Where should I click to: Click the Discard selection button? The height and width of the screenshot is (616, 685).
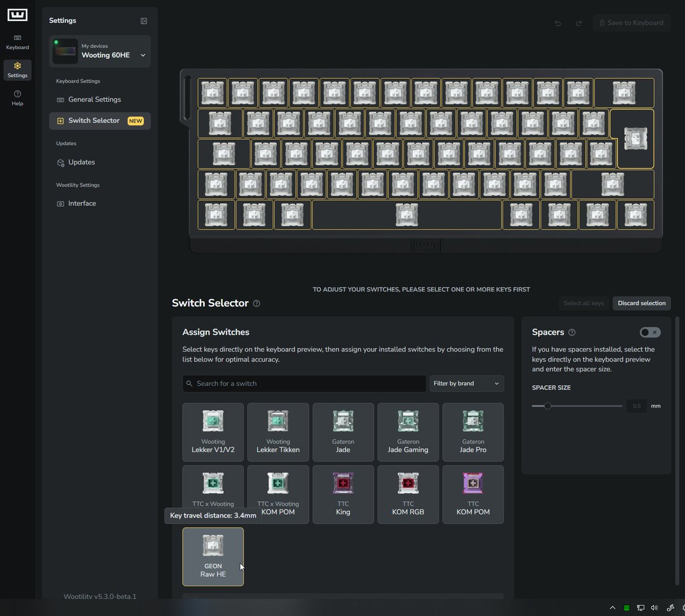tap(642, 303)
